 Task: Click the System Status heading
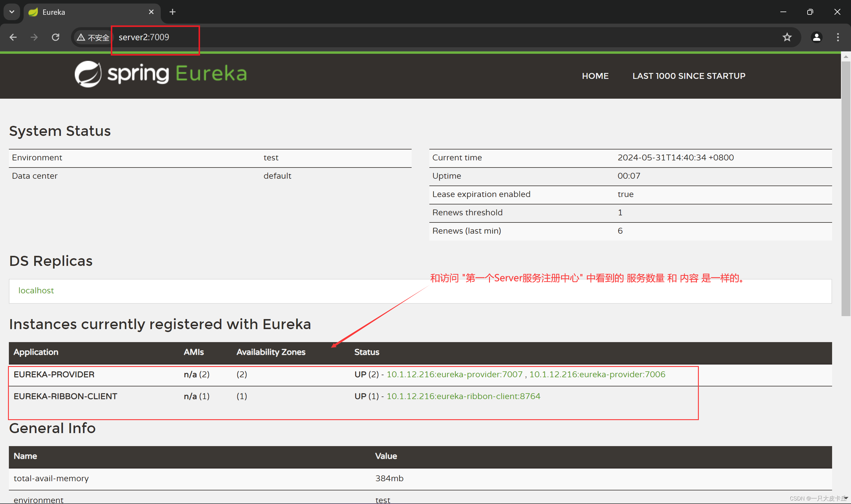[60, 131]
